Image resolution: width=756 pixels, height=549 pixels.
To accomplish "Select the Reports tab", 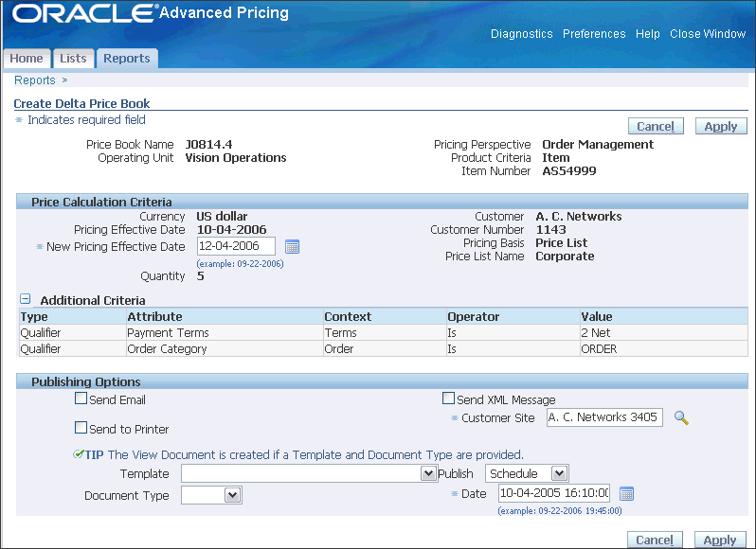I will (x=127, y=59).
